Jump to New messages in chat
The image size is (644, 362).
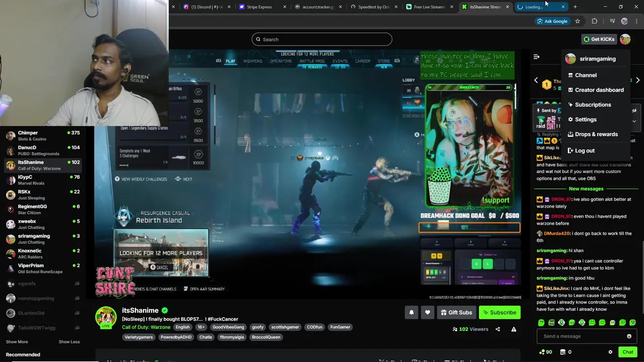(x=586, y=189)
